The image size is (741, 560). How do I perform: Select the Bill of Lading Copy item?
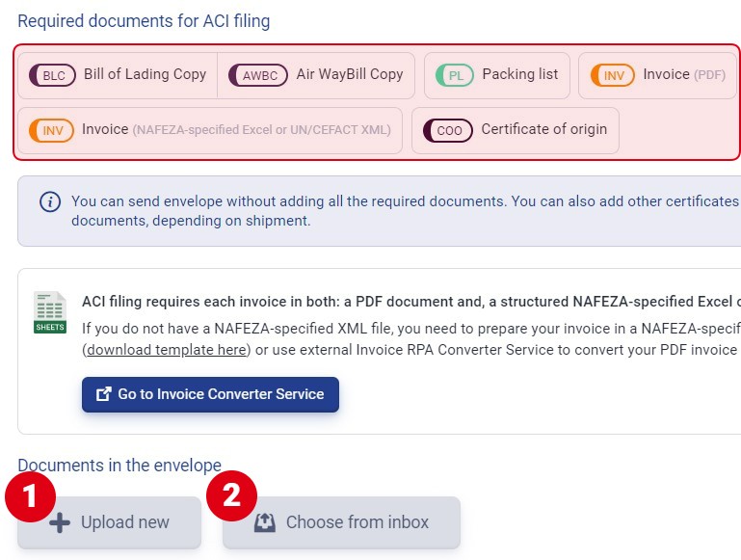(118, 75)
